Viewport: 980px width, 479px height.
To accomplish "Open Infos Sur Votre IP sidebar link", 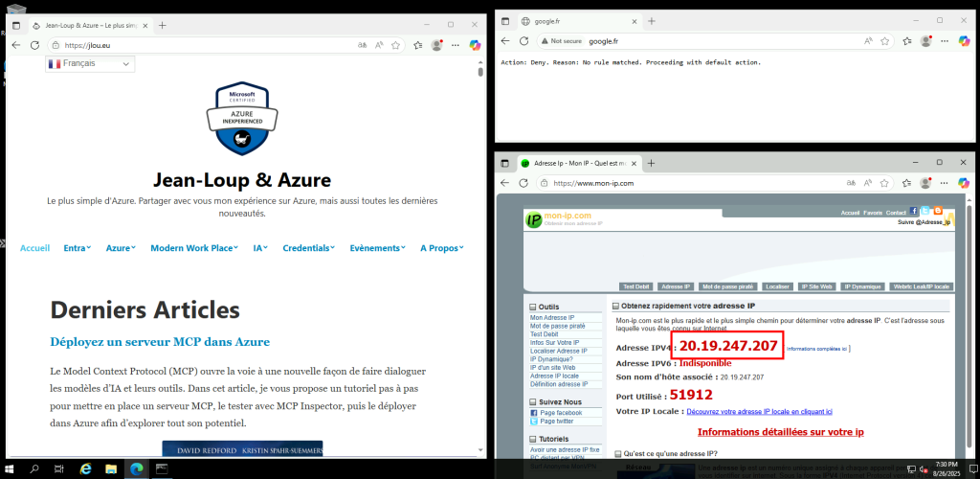I will 554,343.
